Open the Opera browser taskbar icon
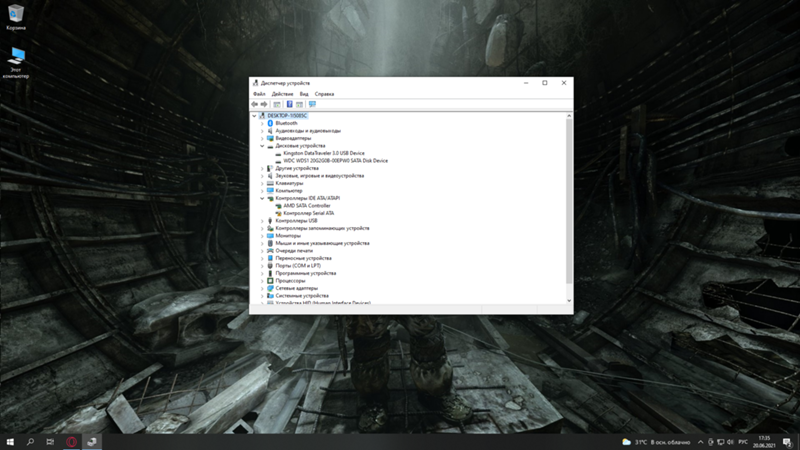 [71, 442]
